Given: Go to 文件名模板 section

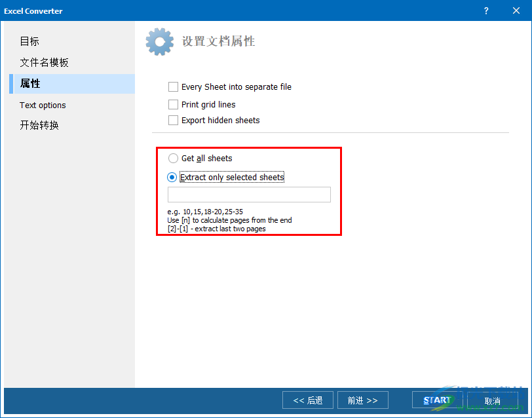Looking at the screenshot, I should click(x=44, y=62).
